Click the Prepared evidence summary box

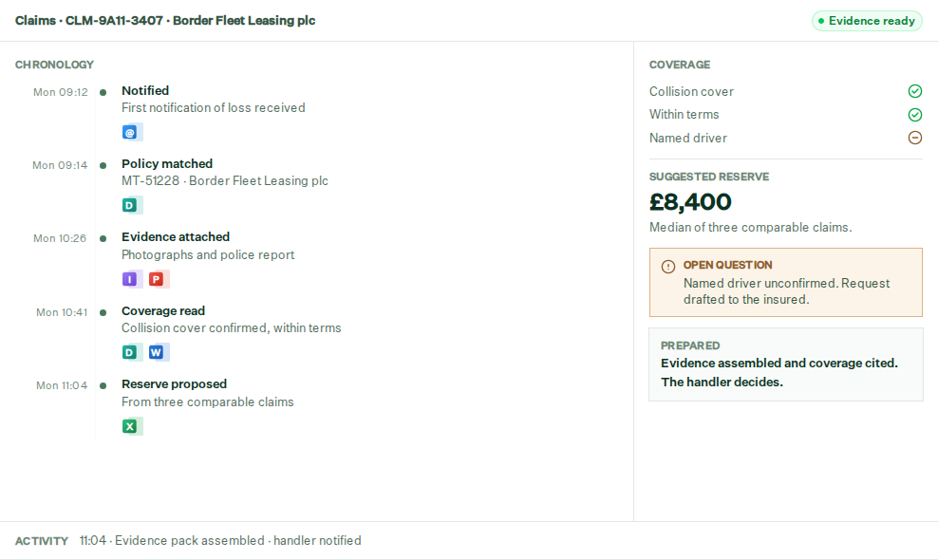tap(785, 364)
